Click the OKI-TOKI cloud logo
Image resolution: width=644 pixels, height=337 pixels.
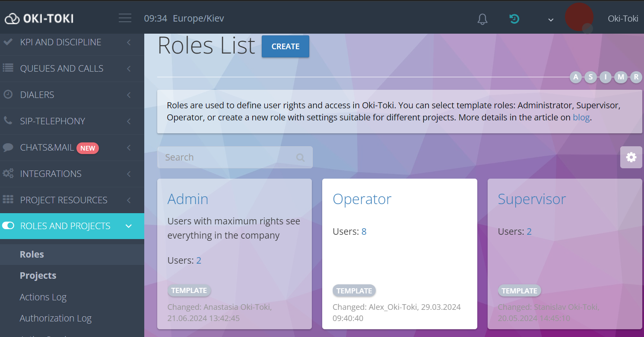39,19
